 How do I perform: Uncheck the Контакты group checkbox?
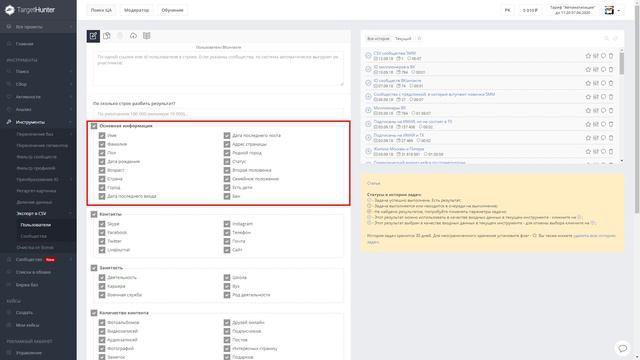click(x=94, y=214)
